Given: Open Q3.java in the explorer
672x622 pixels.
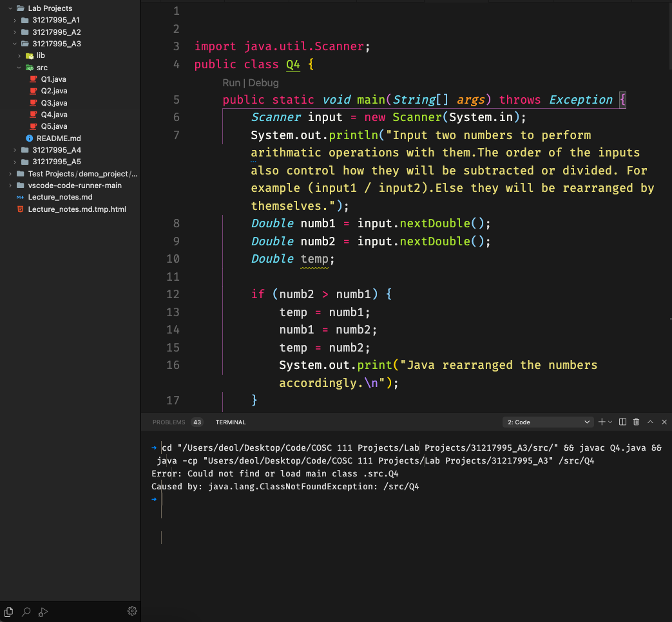Looking at the screenshot, I should [x=54, y=103].
